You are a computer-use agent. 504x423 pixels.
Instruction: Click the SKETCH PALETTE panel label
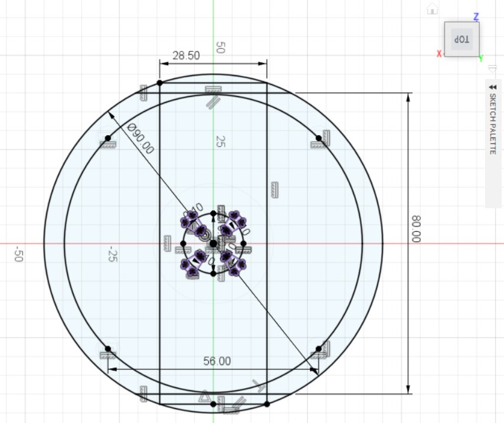pyautogui.click(x=493, y=124)
